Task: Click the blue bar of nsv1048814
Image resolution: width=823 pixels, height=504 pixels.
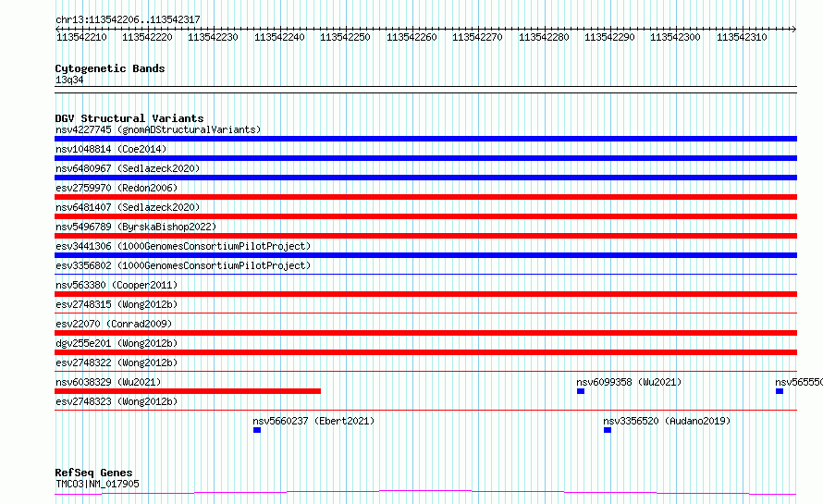Action: coord(425,158)
